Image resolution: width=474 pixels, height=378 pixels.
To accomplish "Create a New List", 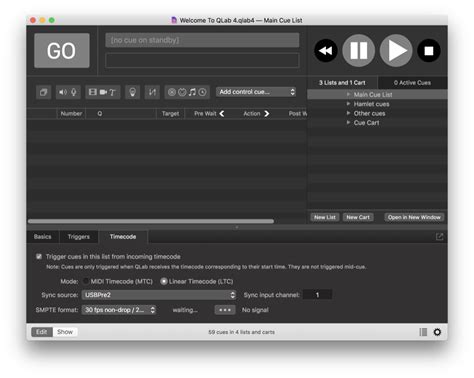I will tap(325, 217).
